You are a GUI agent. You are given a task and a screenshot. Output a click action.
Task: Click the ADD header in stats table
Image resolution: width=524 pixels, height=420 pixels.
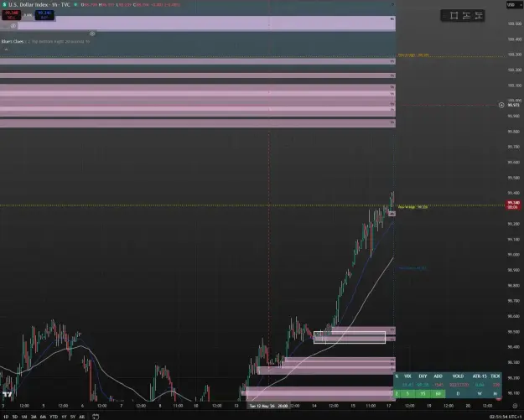(x=438, y=376)
